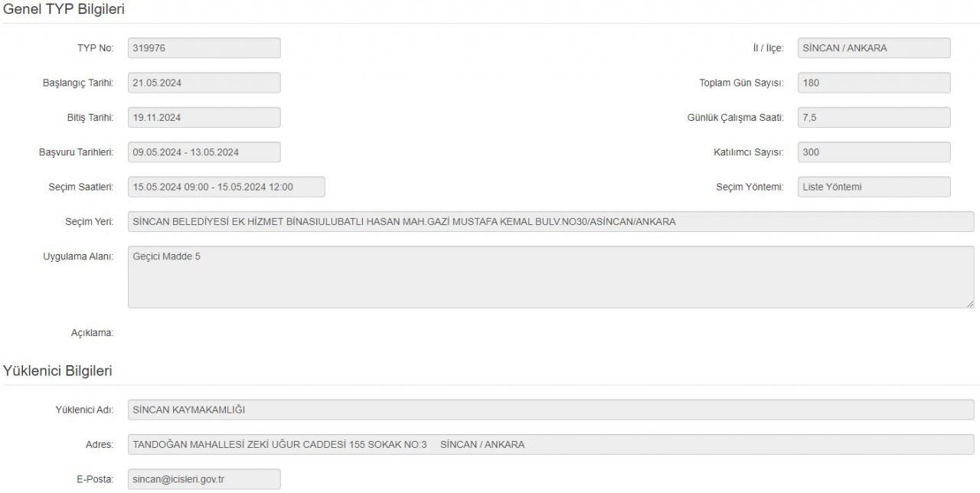Click the Açıklama label

pos(93,333)
